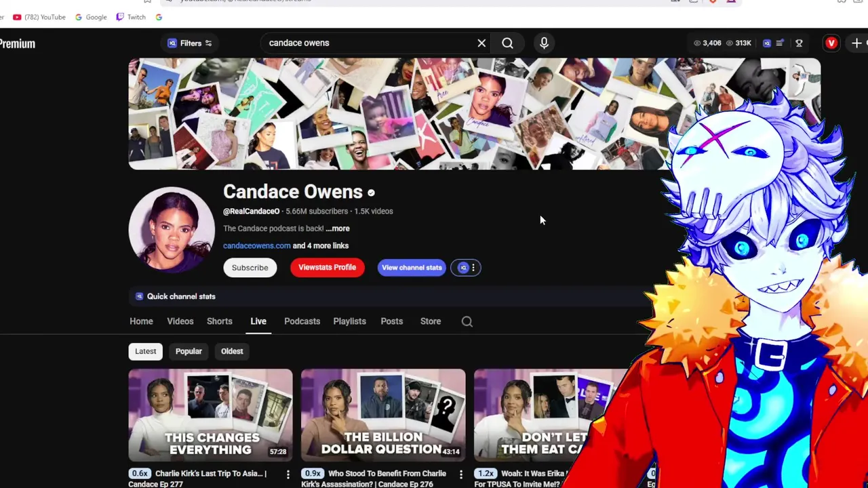Image resolution: width=868 pixels, height=488 pixels.
Task: Open the vidIQ Filters button
Action: coord(190,43)
